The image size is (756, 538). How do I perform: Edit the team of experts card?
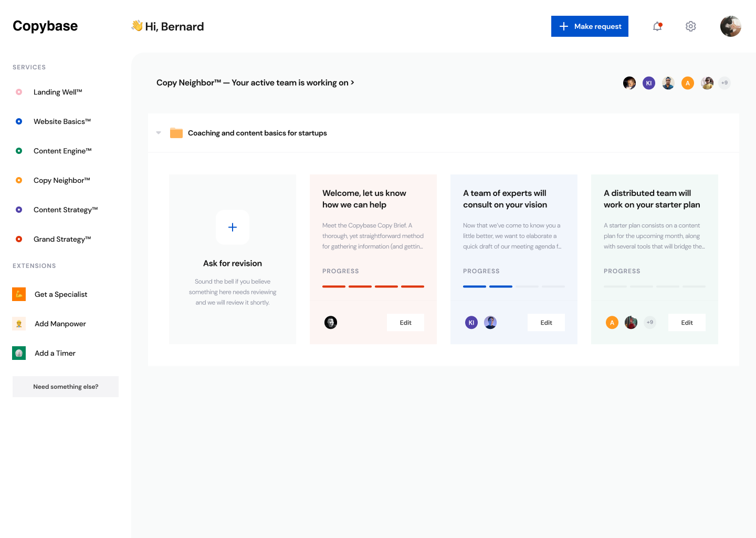click(546, 323)
